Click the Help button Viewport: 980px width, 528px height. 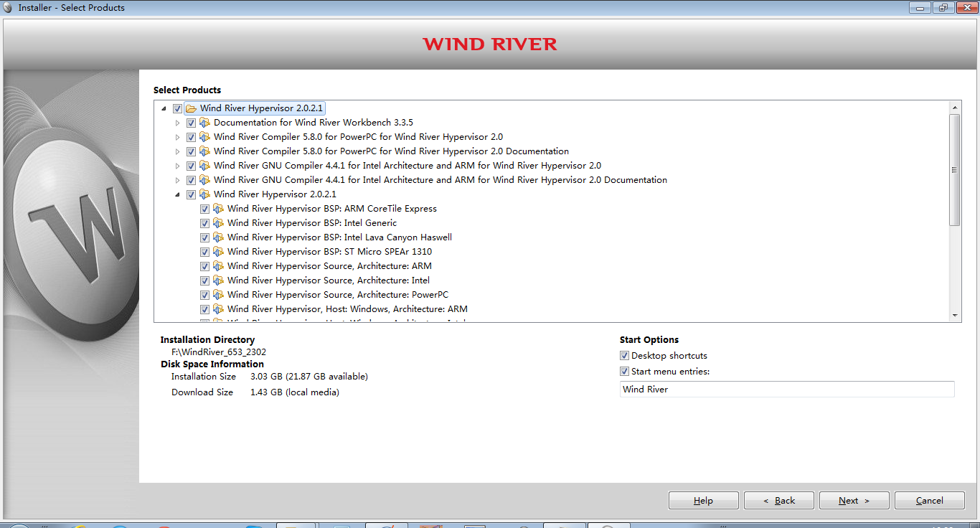click(703, 501)
